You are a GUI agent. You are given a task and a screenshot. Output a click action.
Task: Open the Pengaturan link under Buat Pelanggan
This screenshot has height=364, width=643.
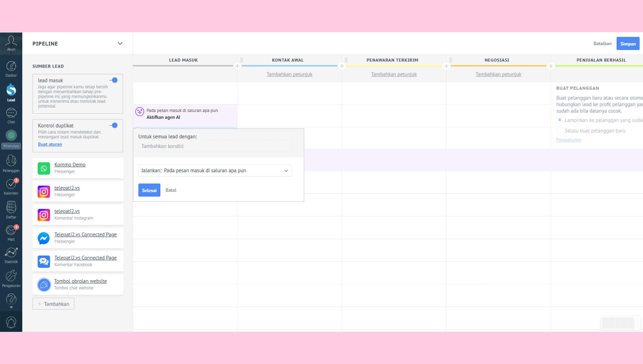pos(569,140)
